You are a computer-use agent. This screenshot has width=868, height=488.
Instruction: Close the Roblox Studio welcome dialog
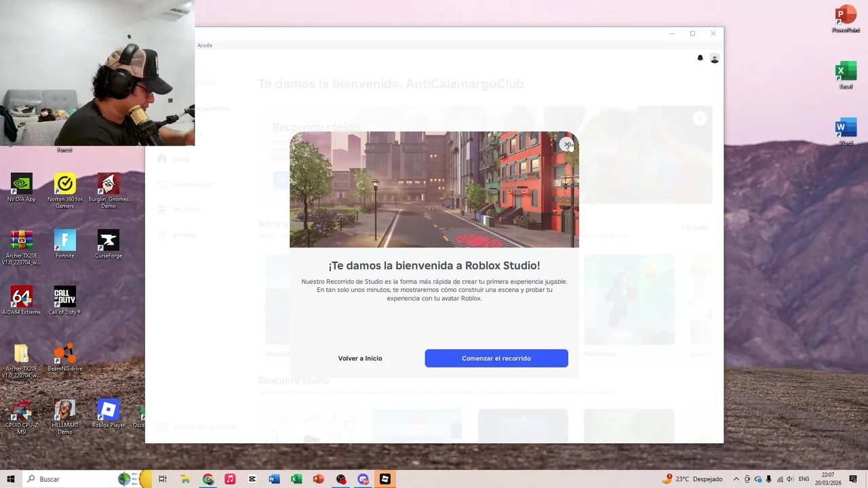pyautogui.click(x=567, y=144)
